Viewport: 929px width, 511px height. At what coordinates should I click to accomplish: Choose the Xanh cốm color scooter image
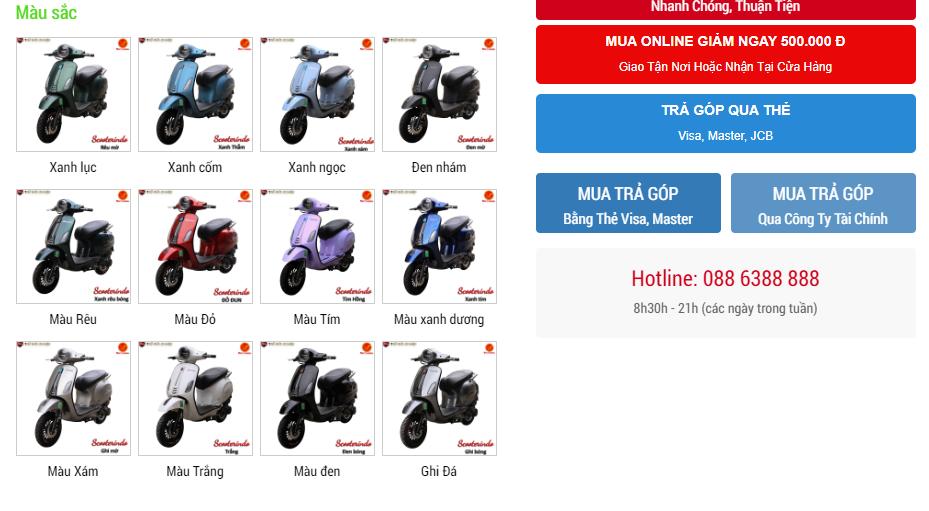click(196, 94)
